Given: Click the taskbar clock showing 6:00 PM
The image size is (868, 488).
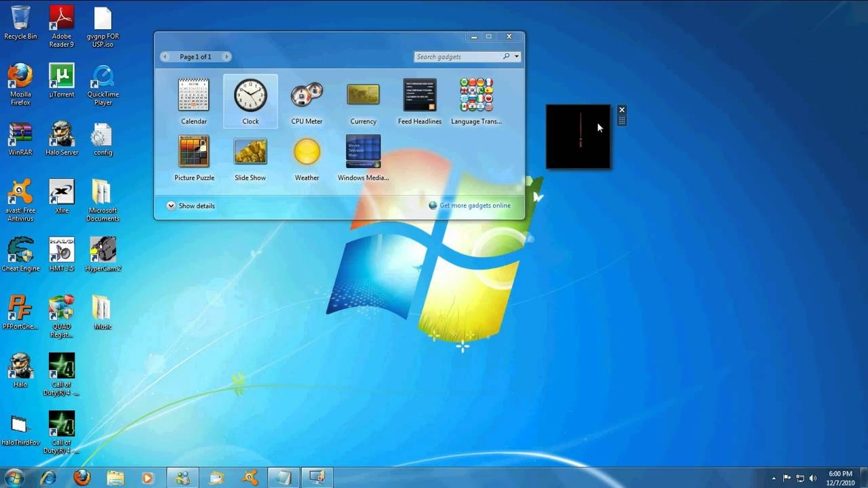Looking at the screenshot, I should point(840,478).
